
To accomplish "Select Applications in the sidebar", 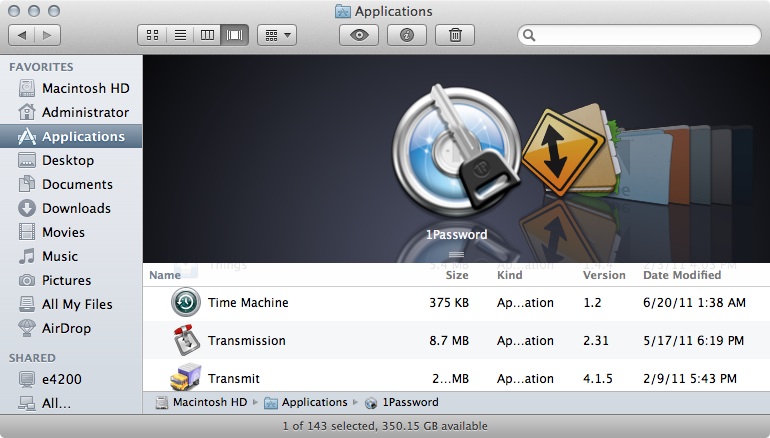I will point(71,137).
